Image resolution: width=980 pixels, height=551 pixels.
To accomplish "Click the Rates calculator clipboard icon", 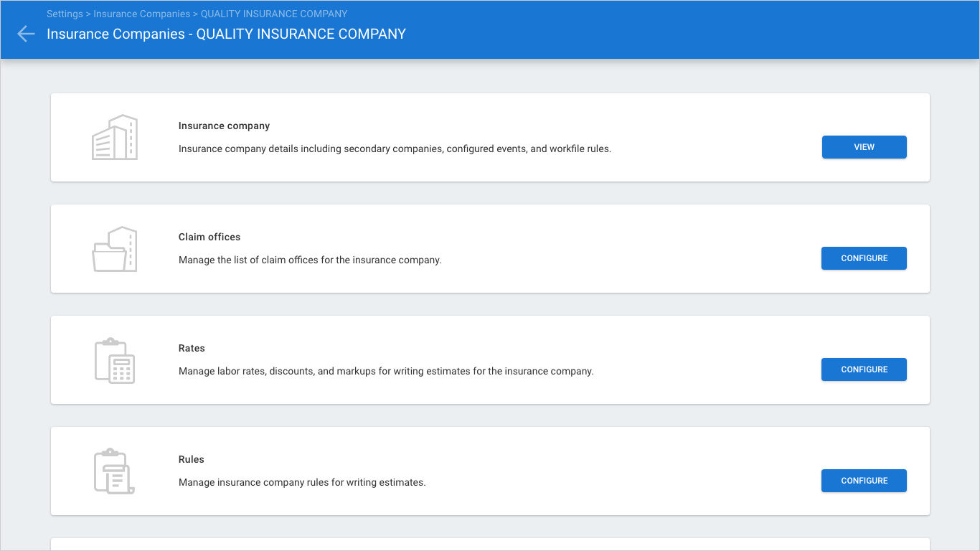I will [x=115, y=360].
